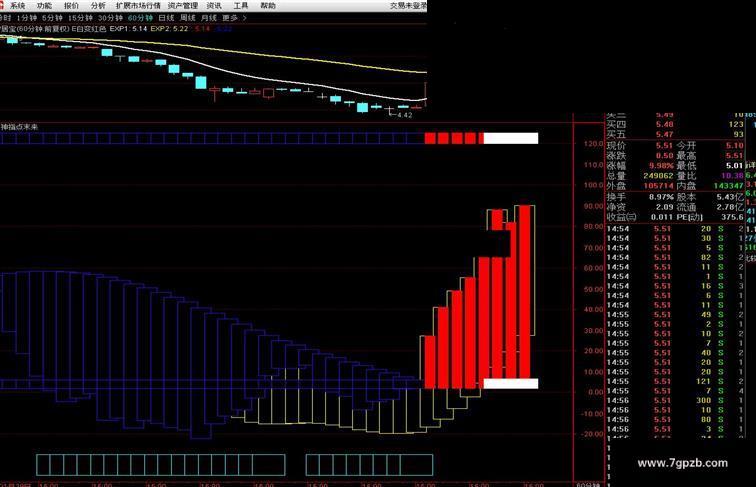The height and width of the screenshot is (487, 756).
Task: Click the 120.0 y-axis scale label
Action: [594, 144]
